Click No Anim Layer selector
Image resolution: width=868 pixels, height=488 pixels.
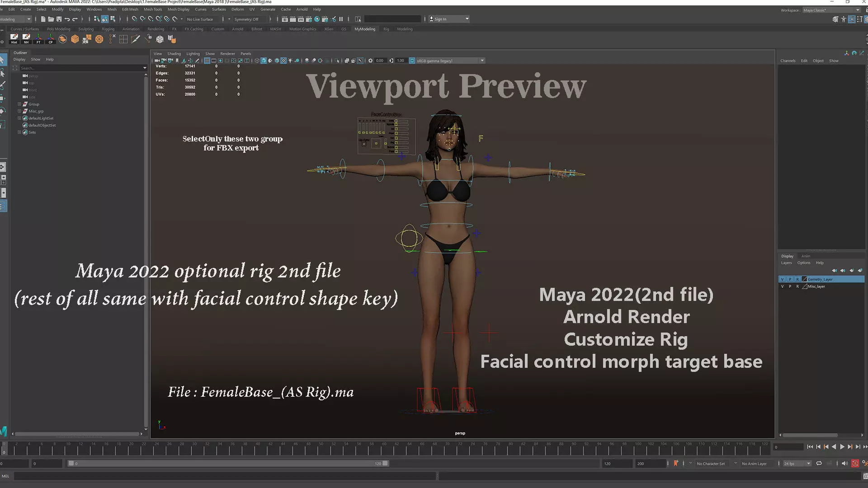pyautogui.click(x=754, y=464)
